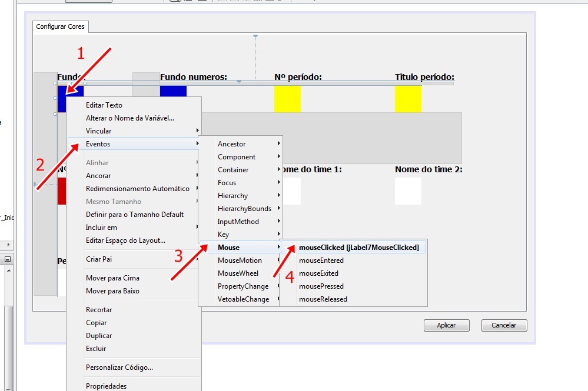Expand the Component events submenu

240,157
